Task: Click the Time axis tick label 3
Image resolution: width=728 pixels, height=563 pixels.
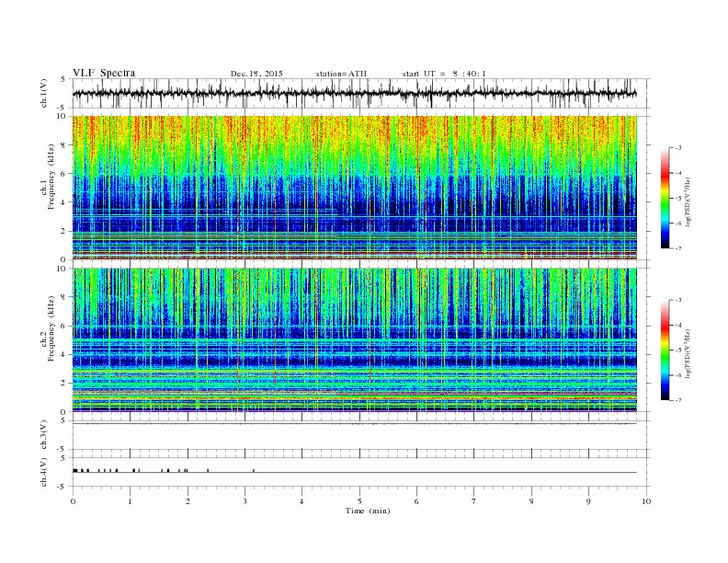Action: click(x=245, y=501)
